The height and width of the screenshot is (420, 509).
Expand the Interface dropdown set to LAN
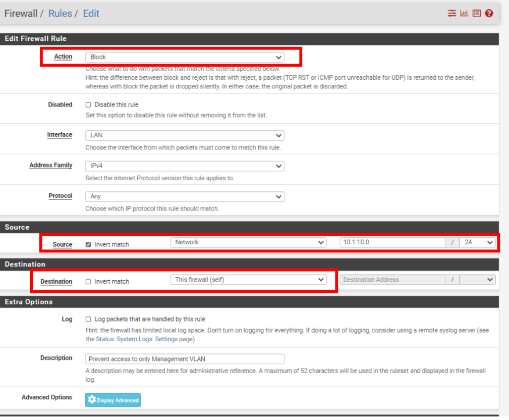(x=185, y=135)
